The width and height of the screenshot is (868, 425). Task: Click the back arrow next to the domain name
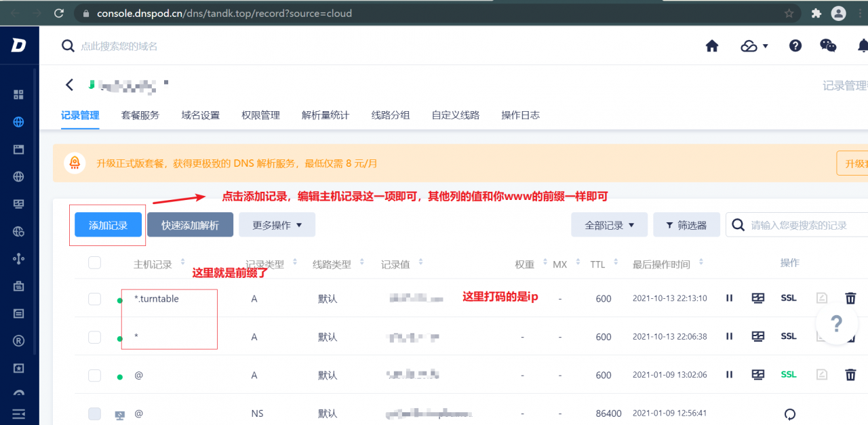click(x=68, y=85)
